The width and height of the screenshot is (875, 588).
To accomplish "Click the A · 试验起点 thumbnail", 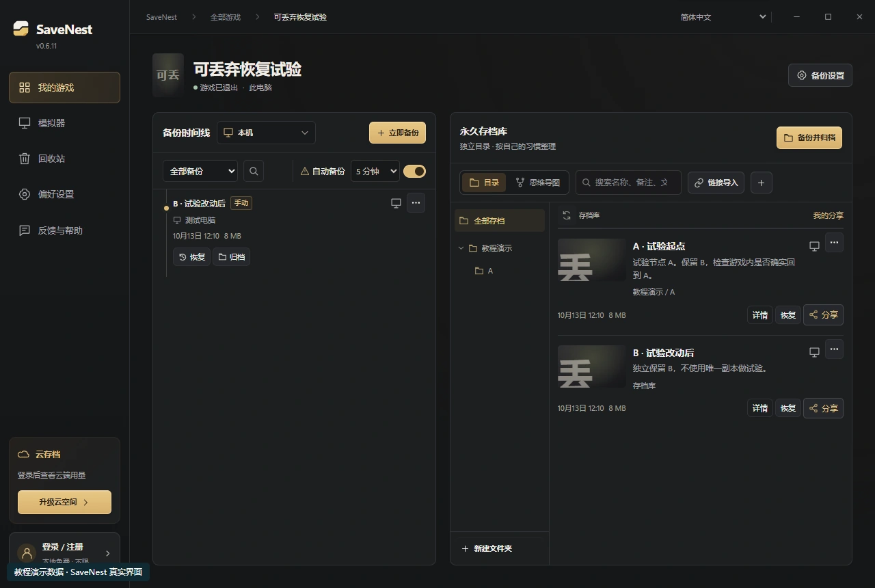I will (x=592, y=260).
